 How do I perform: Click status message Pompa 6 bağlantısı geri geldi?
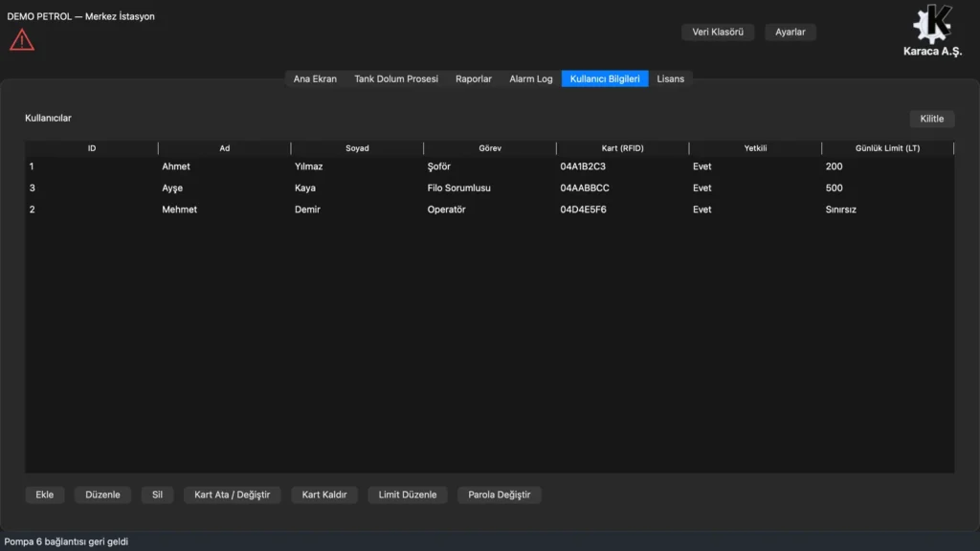pos(66,541)
